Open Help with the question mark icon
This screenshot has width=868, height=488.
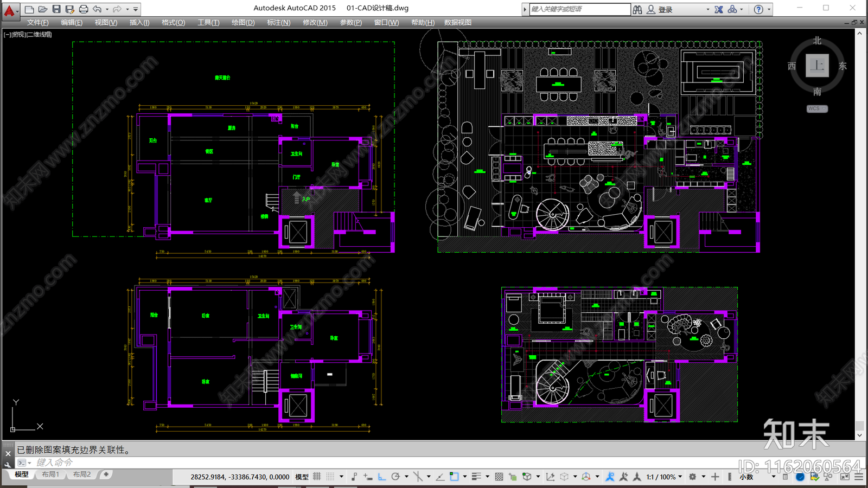(x=758, y=9)
